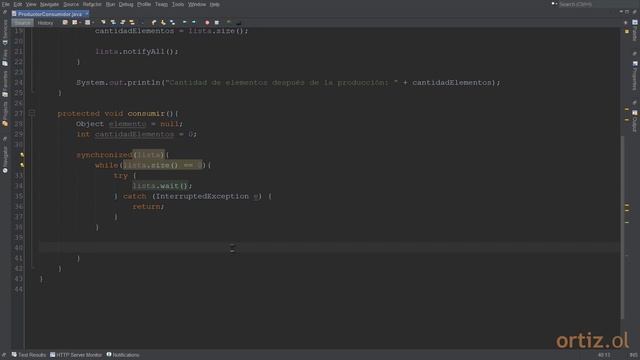Open the Services side panel
The width and height of the screenshot is (640, 360).
(5, 33)
